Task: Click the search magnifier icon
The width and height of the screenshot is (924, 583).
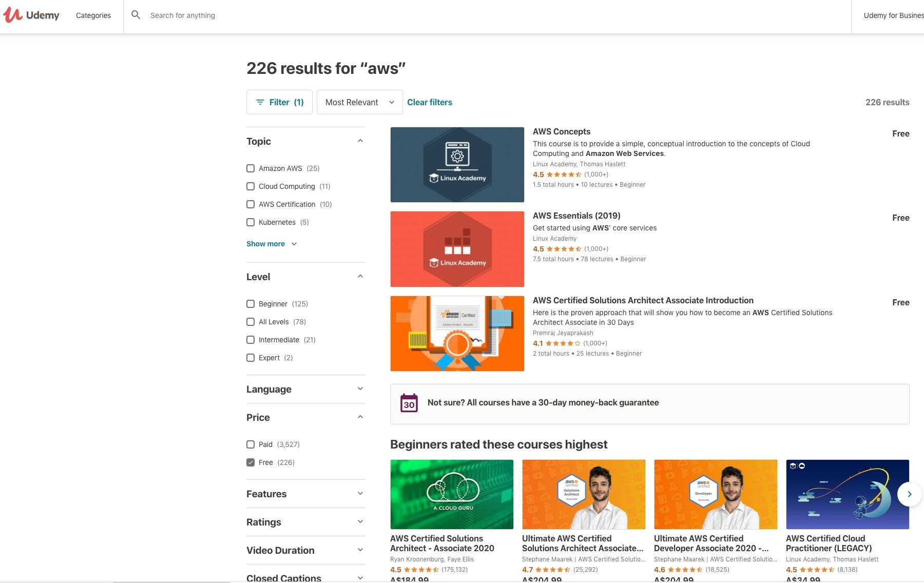Action: [x=136, y=15]
